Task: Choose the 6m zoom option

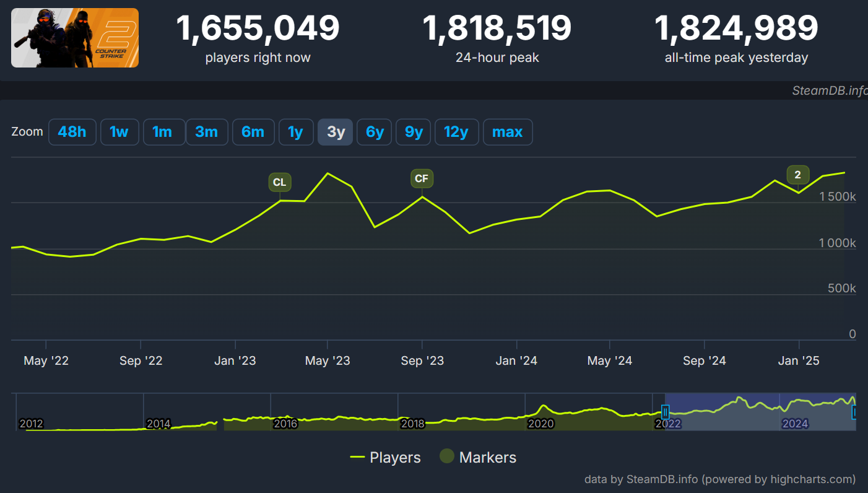Action: pyautogui.click(x=253, y=132)
